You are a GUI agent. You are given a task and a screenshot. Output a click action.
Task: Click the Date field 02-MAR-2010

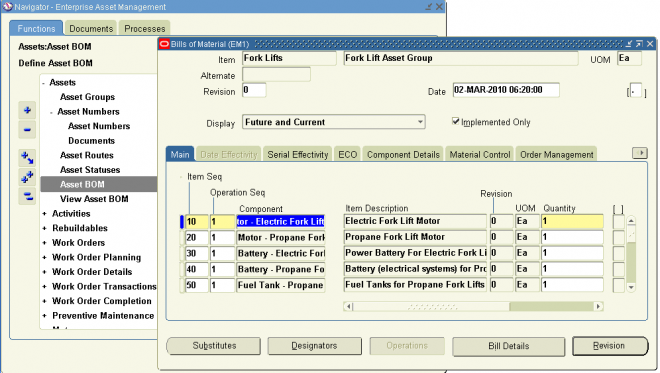click(x=506, y=90)
